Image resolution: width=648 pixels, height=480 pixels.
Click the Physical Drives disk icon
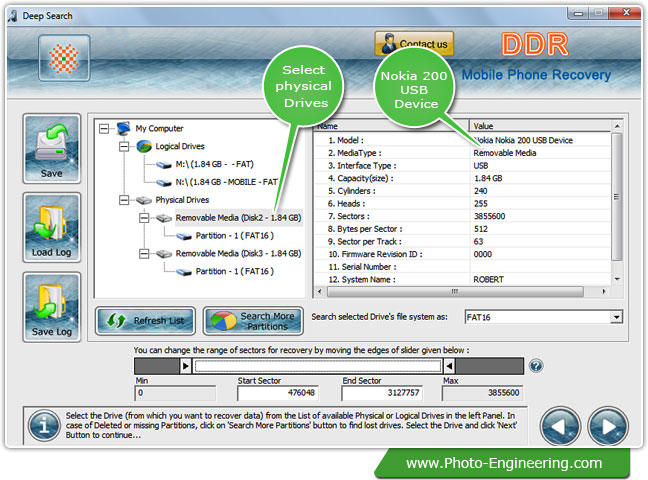pos(144,201)
